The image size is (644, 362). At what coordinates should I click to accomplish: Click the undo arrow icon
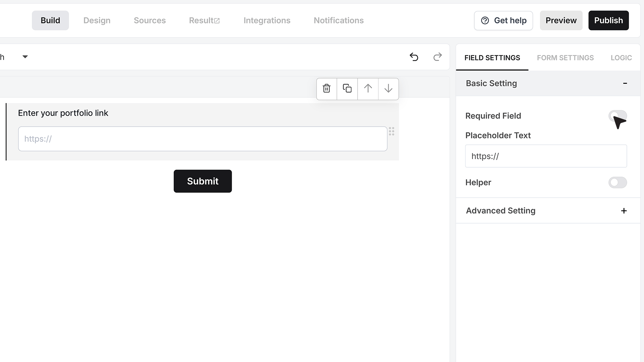pyautogui.click(x=414, y=57)
